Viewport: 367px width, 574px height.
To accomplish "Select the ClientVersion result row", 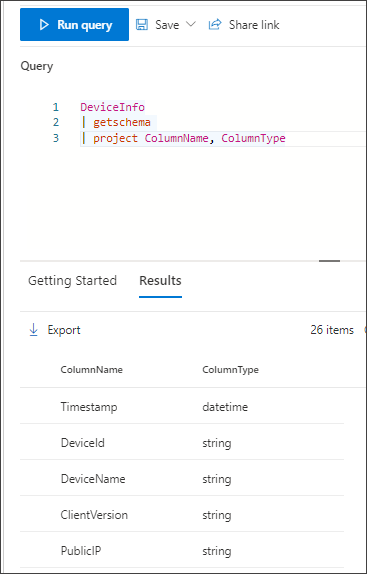I will click(182, 514).
